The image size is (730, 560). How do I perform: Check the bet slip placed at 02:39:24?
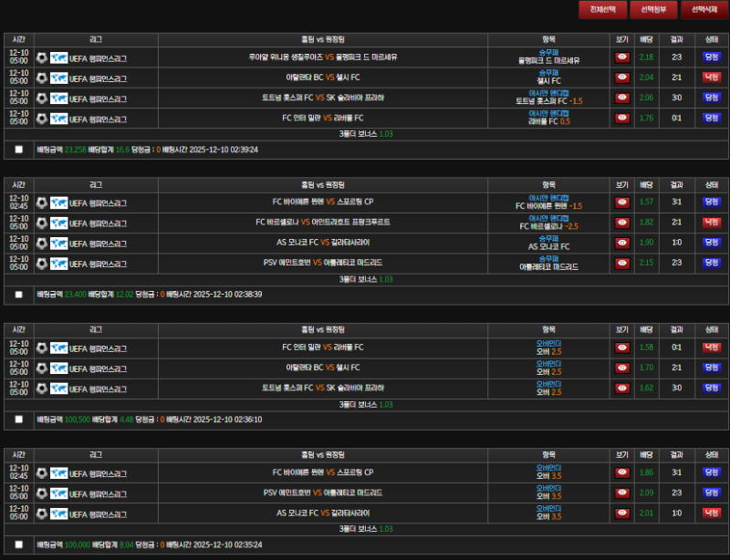click(x=19, y=150)
